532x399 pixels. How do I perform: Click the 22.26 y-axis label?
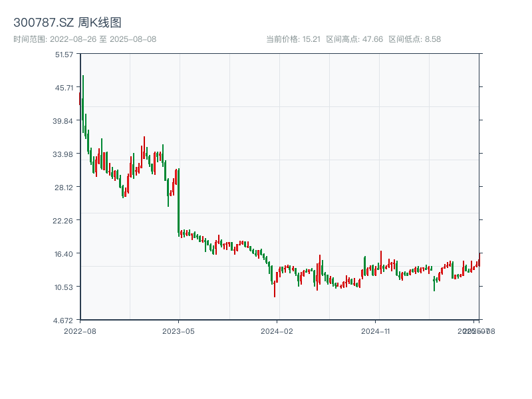[x=64, y=220]
